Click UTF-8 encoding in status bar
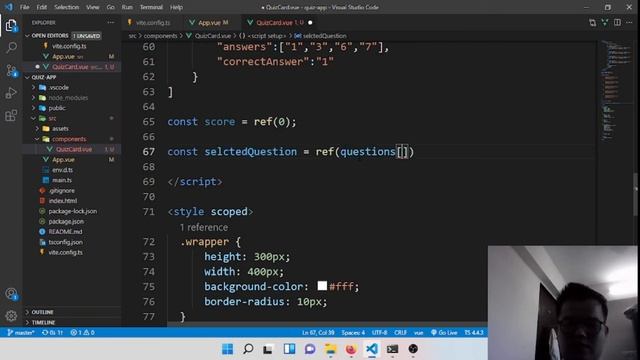Image resolution: width=640 pixels, height=360 pixels. point(380,333)
